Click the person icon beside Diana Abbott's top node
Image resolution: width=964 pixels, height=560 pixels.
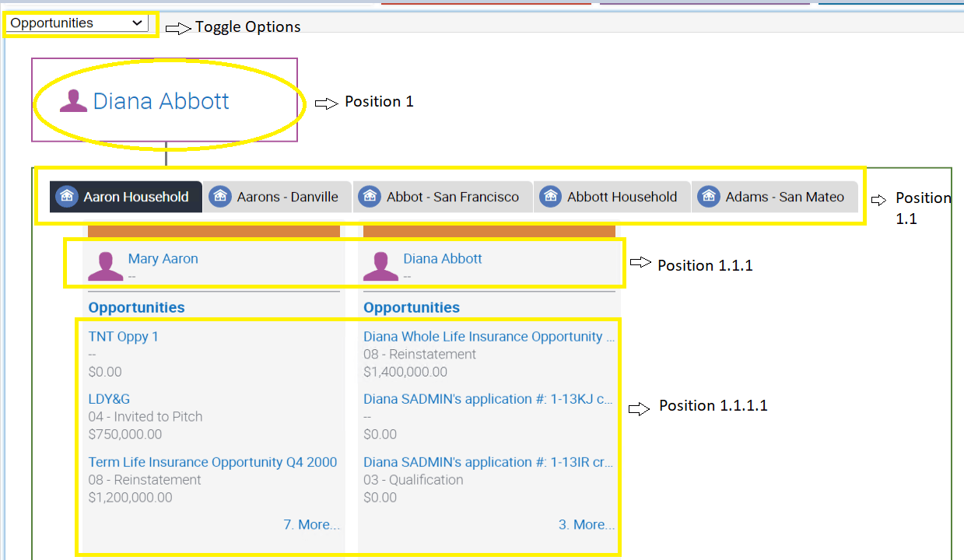point(73,100)
